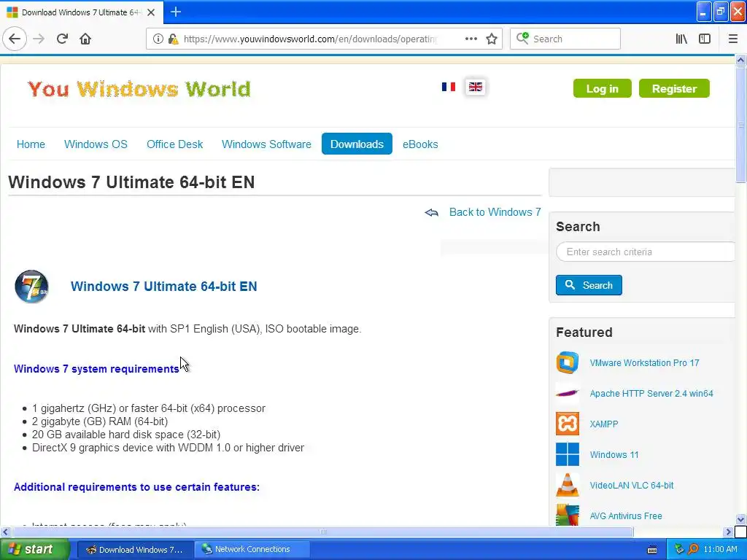Open Windows 7 Ultimate 64-bit EN title link

click(164, 286)
